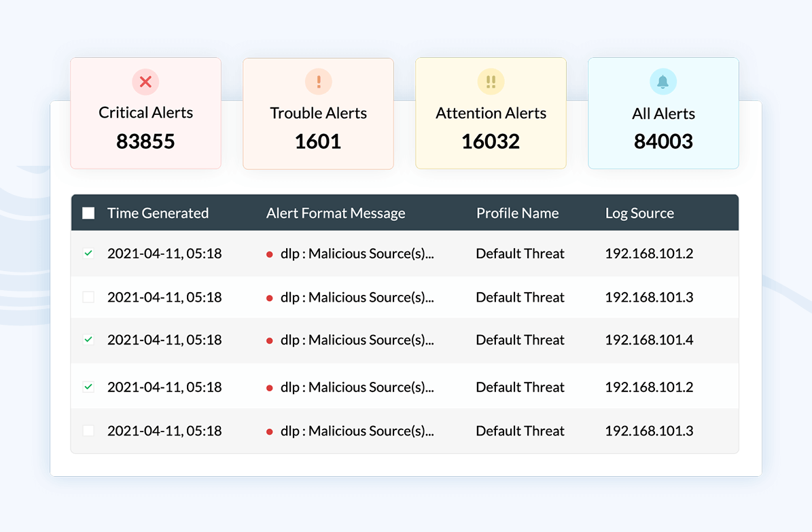Image resolution: width=812 pixels, height=532 pixels.
Task: Click the bell All Alerts icon
Action: click(663, 82)
